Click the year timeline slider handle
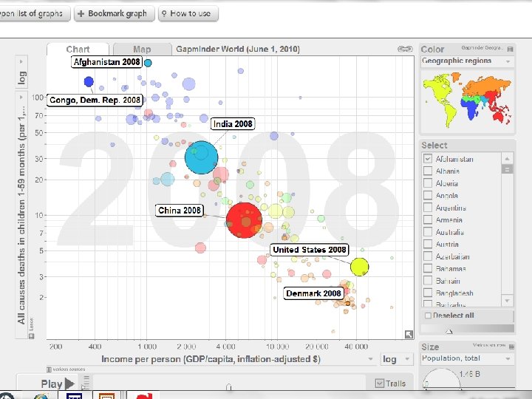This screenshot has height=399, width=532. pyautogui.click(x=228, y=386)
